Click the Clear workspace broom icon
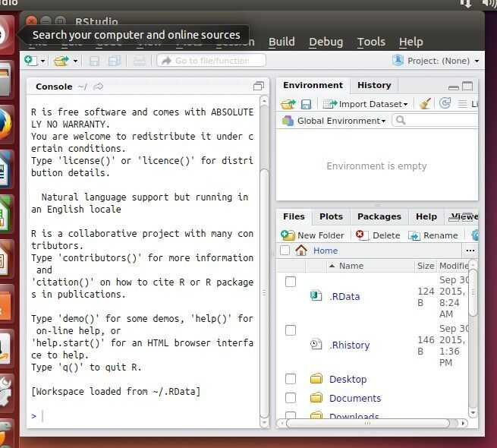This screenshot has width=497, height=448. [x=425, y=104]
